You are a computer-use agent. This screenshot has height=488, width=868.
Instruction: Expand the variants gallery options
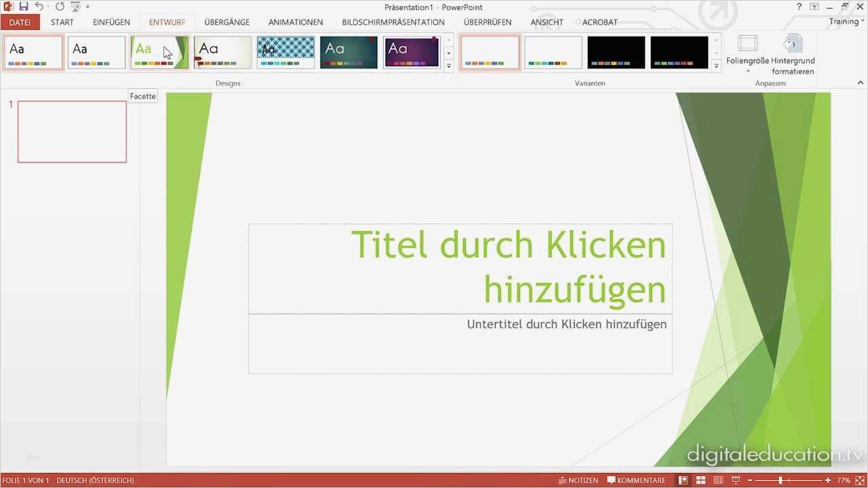(717, 66)
